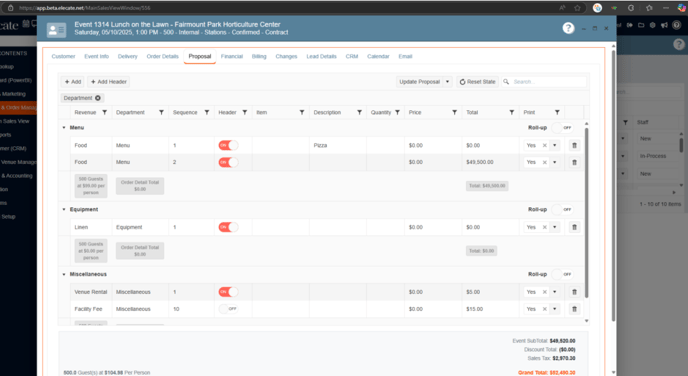Filter the Revenue column with its funnel icon
The width and height of the screenshot is (688, 376).
point(104,112)
